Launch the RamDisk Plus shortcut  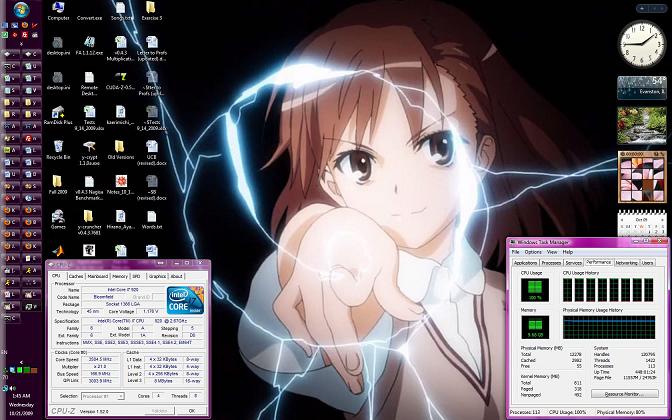[x=59, y=113]
